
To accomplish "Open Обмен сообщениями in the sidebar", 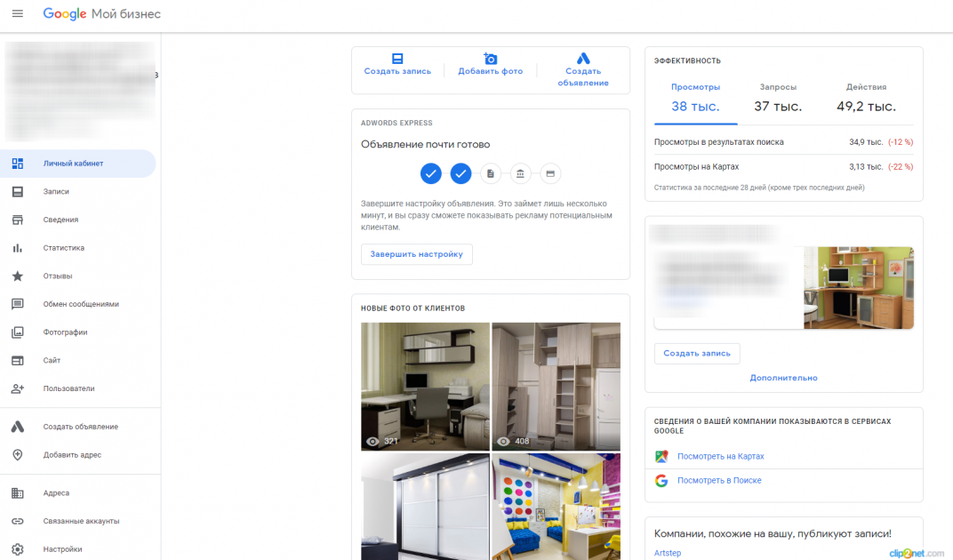I will coord(81,304).
